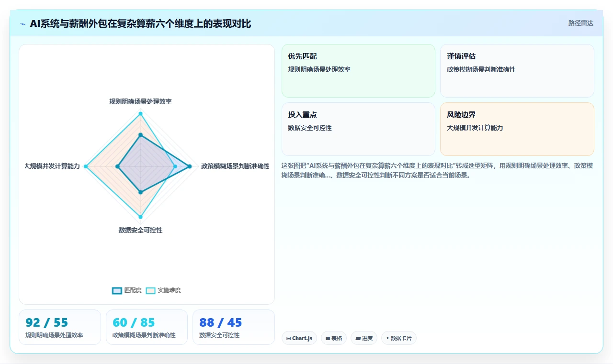Click 规则明确场景处理效率 text in 优先匹配 card
This screenshot has height=364, width=613.
tap(319, 69)
